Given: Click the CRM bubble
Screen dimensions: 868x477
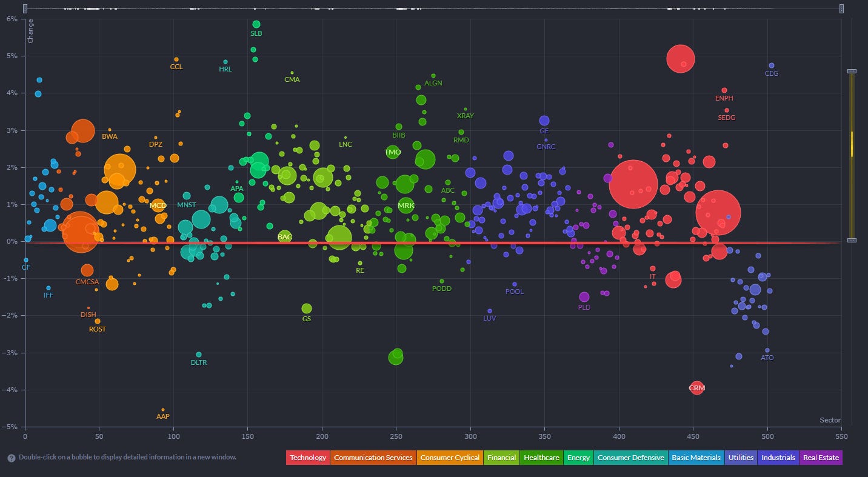Looking at the screenshot, I should [697, 388].
